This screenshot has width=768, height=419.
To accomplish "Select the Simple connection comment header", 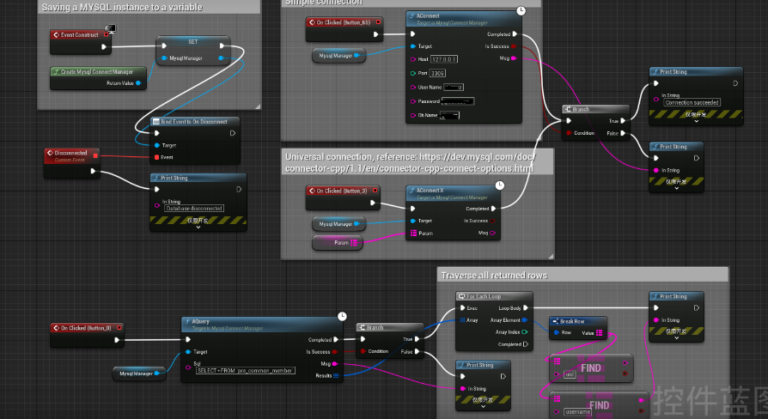I will [411, 3].
